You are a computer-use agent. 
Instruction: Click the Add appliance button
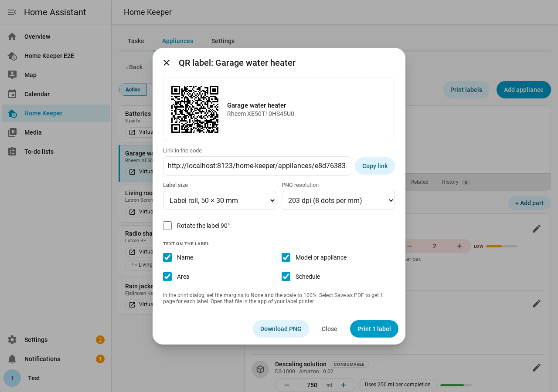524,90
